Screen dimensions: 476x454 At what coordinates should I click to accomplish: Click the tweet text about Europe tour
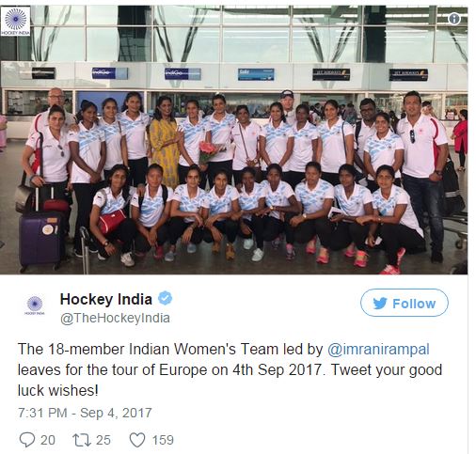coord(230,369)
